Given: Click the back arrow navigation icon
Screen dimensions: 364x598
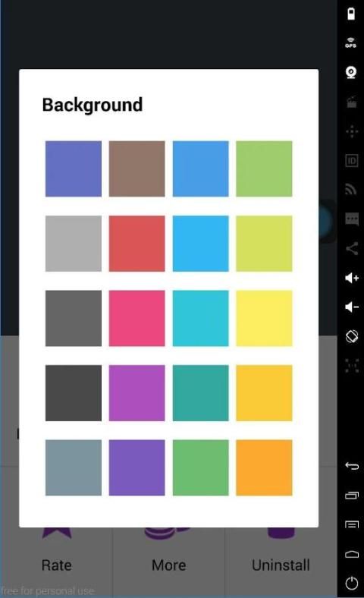Looking at the screenshot, I should coord(351,466).
